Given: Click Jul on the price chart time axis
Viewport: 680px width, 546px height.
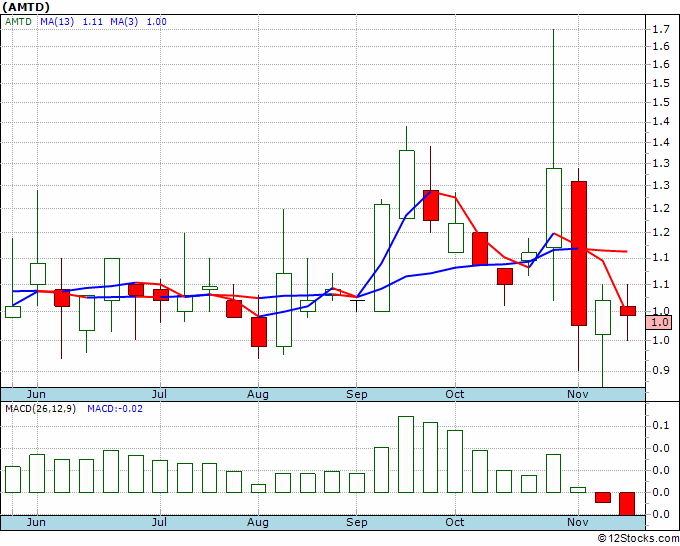Looking at the screenshot, I should point(160,394).
